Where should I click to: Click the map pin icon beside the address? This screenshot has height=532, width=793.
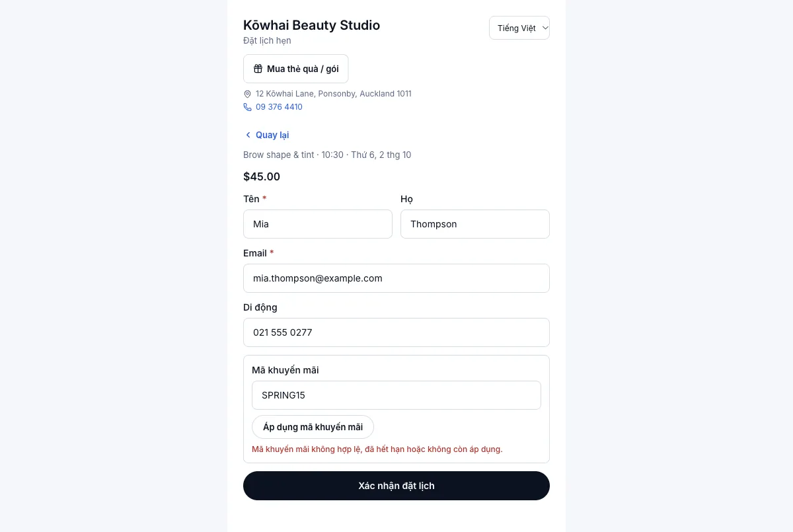pyautogui.click(x=248, y=94)
